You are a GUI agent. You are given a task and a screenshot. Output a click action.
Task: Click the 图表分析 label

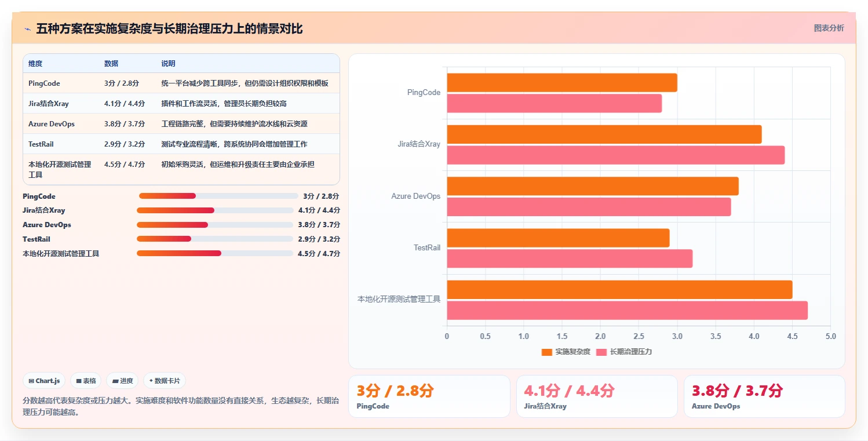point(829,28)
